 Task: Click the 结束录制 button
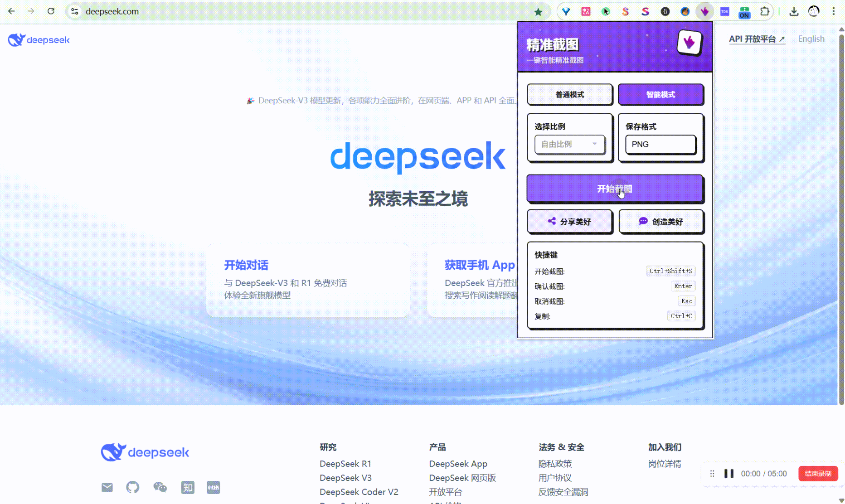818,474
